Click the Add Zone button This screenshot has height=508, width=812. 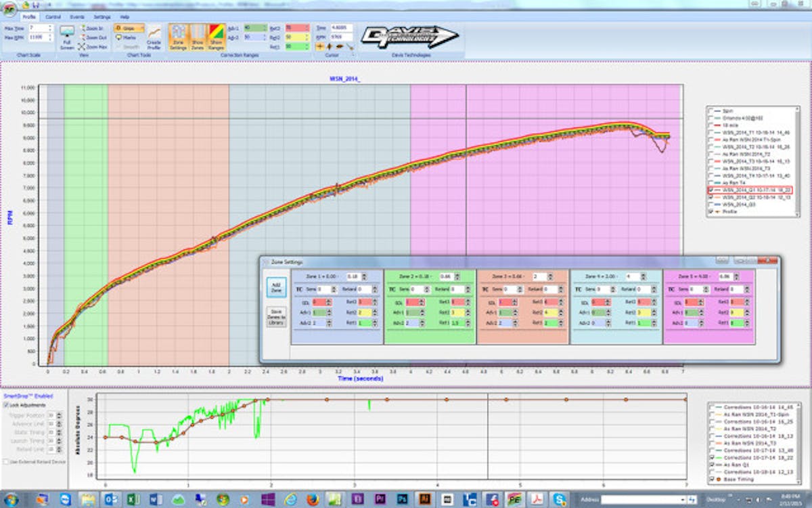coord(276,287)
